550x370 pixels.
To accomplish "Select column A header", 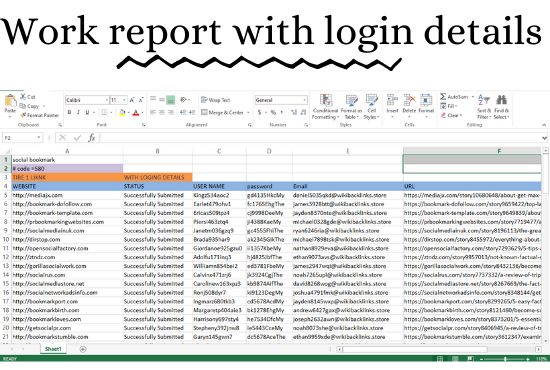I will pyautogui.click(x=67, y=151).
